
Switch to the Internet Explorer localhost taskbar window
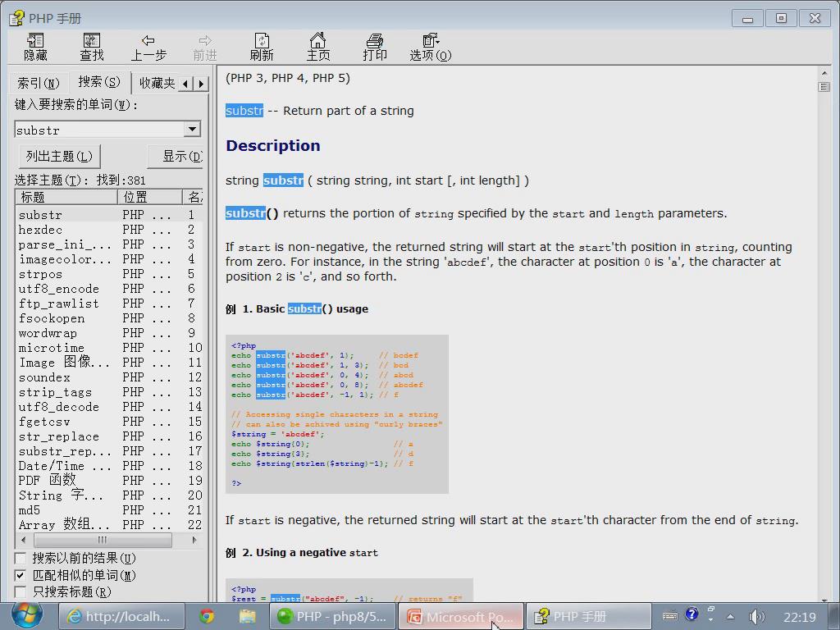click(x=121, y=617)
